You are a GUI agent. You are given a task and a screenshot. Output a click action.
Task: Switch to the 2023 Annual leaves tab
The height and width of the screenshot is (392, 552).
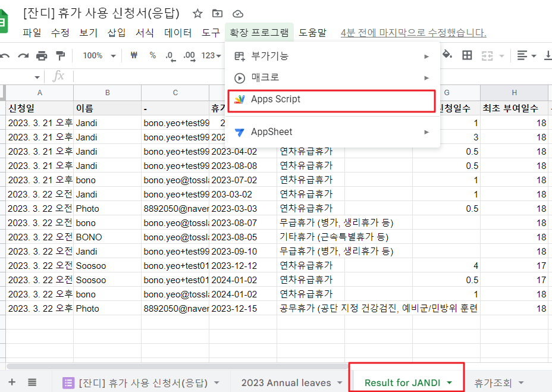286,382
